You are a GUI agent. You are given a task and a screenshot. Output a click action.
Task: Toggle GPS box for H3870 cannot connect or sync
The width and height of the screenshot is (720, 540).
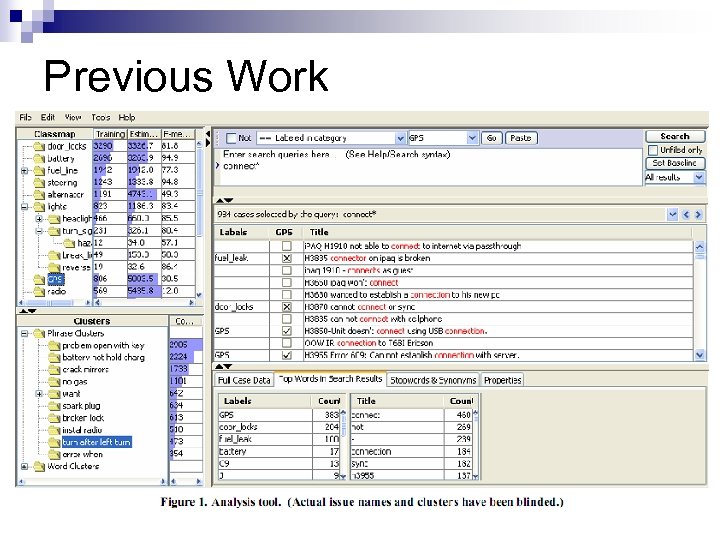pos(287,307)
